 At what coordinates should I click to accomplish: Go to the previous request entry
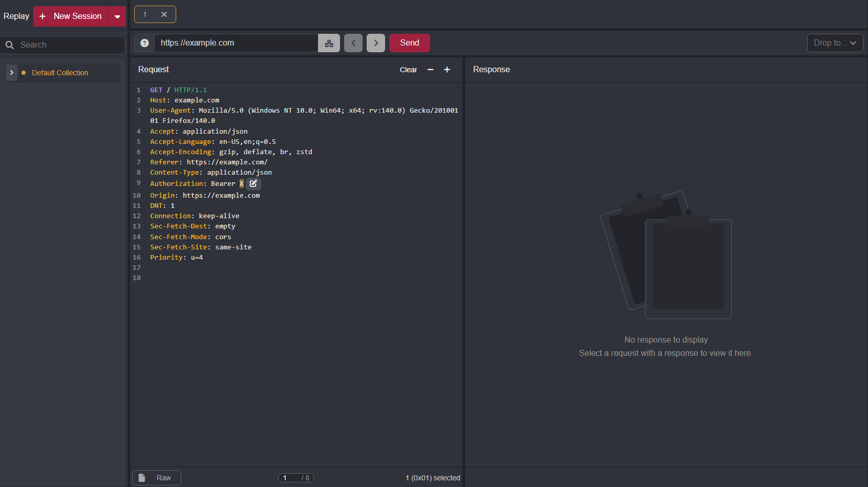(353, 43)
